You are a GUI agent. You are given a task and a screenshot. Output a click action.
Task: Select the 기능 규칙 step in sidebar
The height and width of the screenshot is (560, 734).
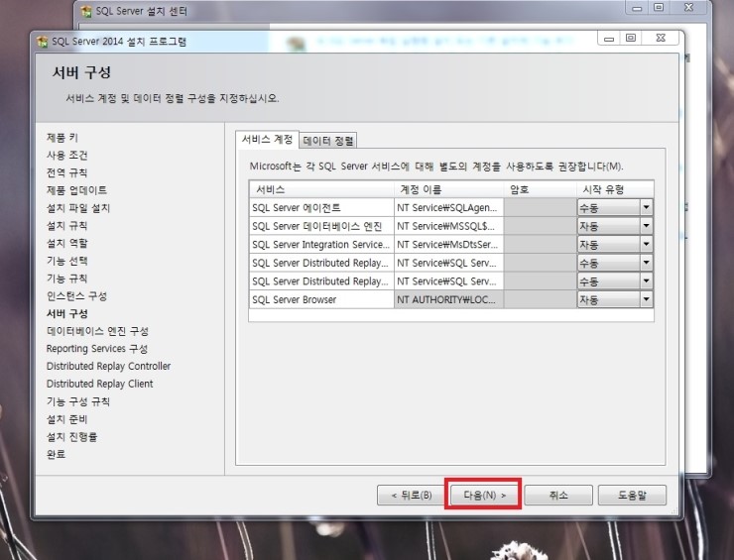[x=66, y=279]
